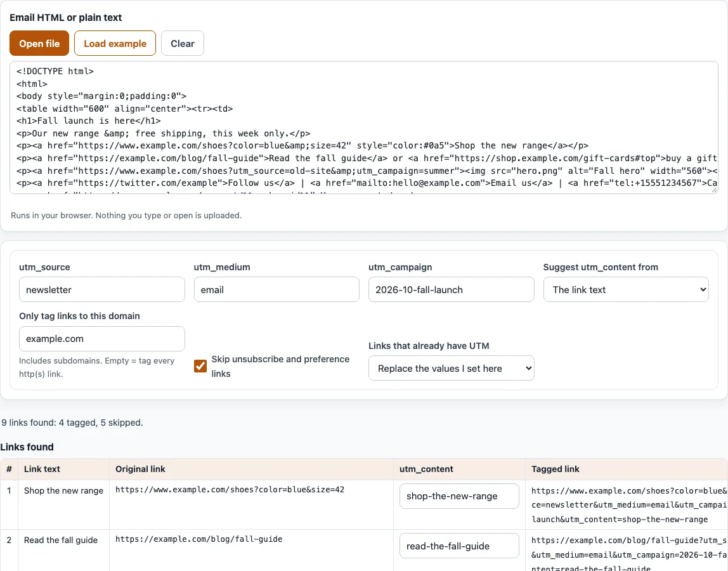Click the 'Suggest utm_content from' label

(601, 267)
